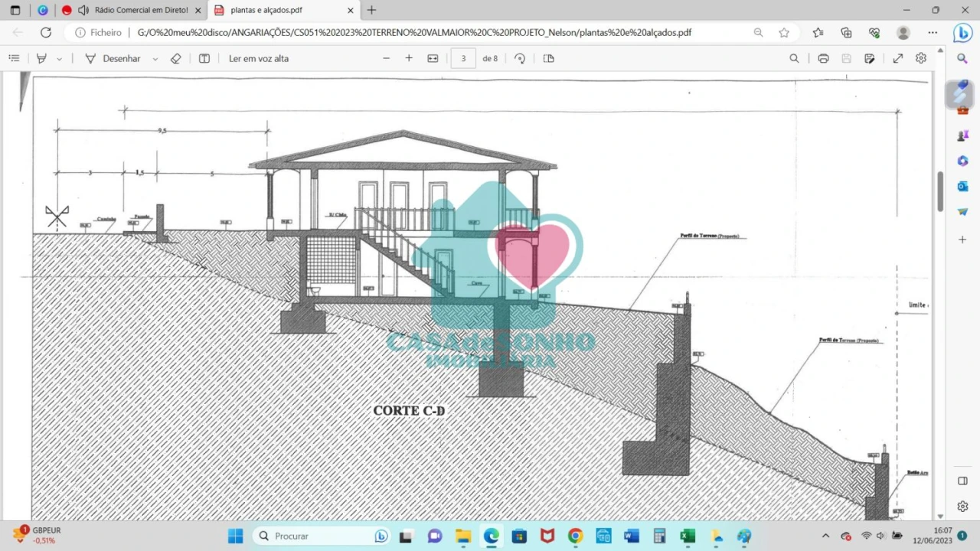Search within the PDF document

794,58
